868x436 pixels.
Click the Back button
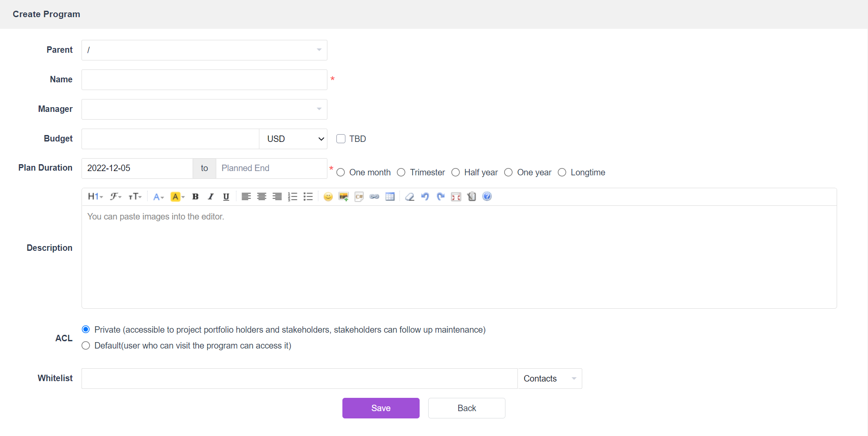click(x=466, y=408)
